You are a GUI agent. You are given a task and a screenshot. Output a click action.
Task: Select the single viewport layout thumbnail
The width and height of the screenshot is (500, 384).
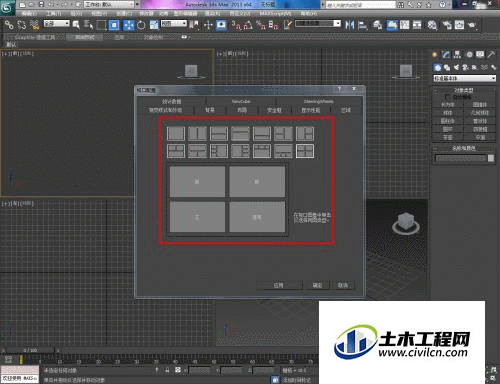[176, 133]
